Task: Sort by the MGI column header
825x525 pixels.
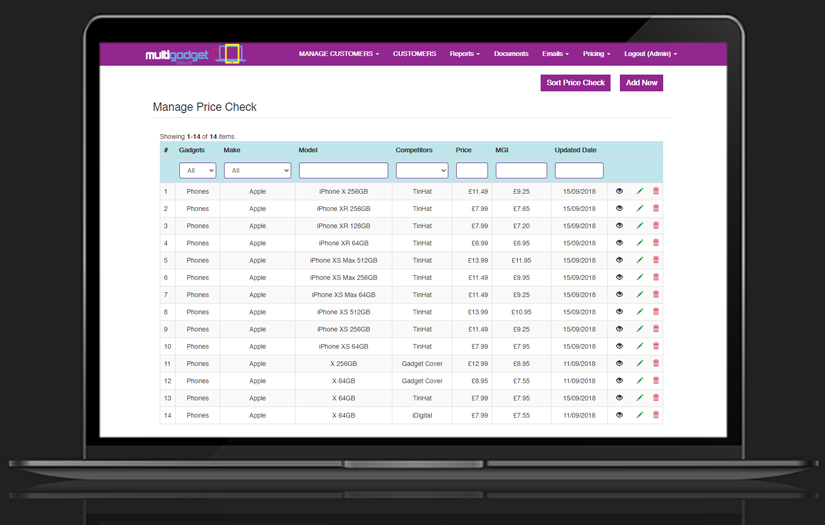Action: pos(502,150)
